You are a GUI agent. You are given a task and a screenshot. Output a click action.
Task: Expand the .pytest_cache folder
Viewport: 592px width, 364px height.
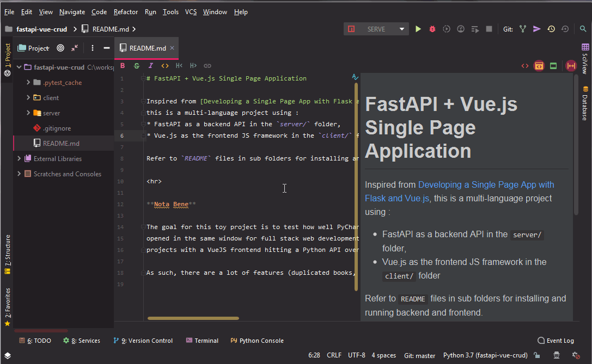pos(28,82)
